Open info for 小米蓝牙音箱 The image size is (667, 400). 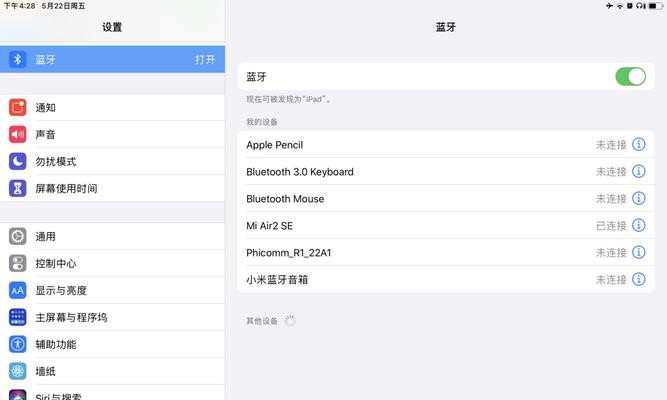click(638, 279)
